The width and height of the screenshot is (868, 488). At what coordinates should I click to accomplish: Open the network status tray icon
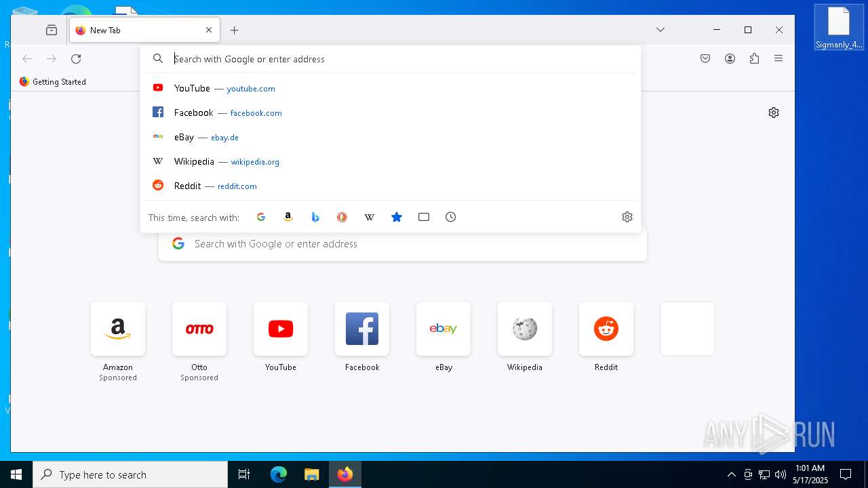click(764, 474)
